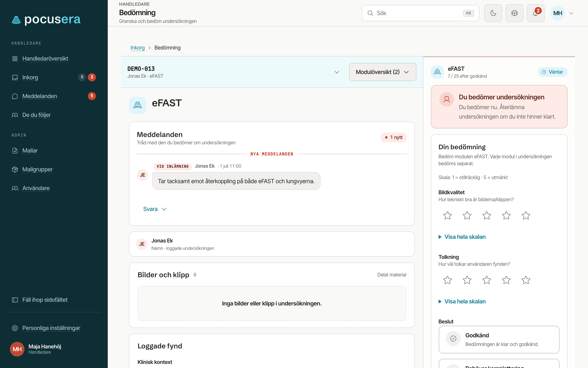Rate Bildkvalitet with one star
Image resolution: width=588 pixels, height=368 pixels.
point(447,216)
